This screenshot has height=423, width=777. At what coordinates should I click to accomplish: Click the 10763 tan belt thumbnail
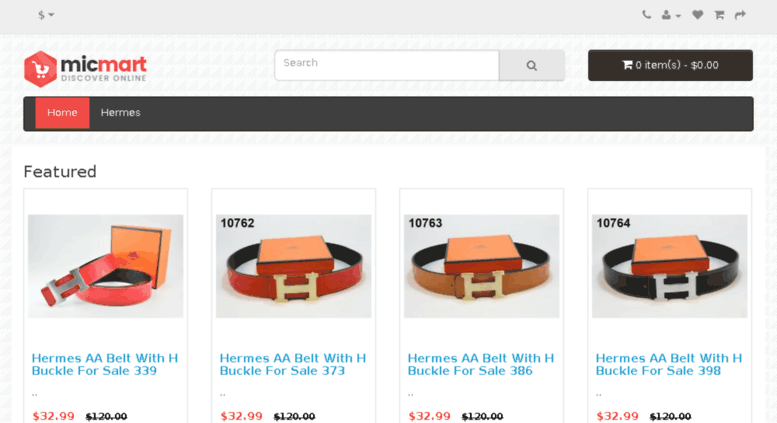click(482, 266)
